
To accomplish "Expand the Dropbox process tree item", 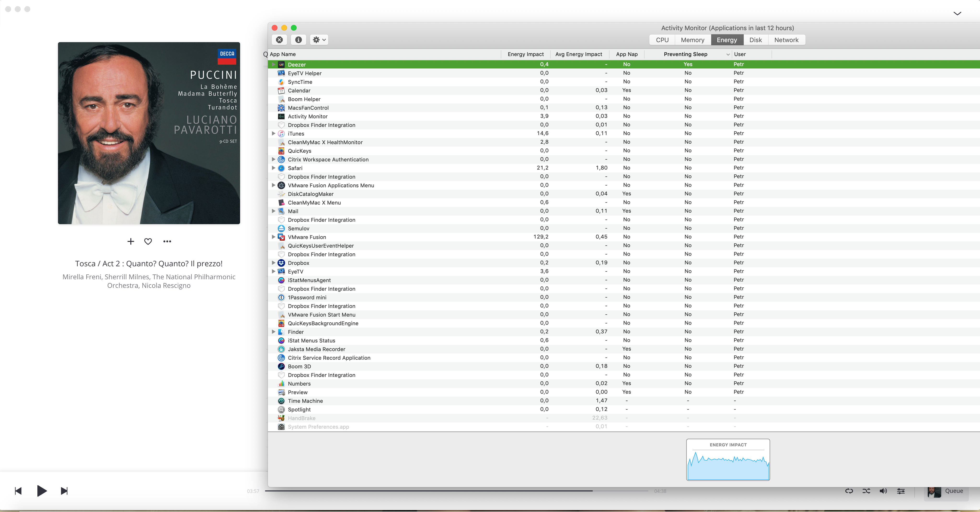I will click(x=274, y=262).
